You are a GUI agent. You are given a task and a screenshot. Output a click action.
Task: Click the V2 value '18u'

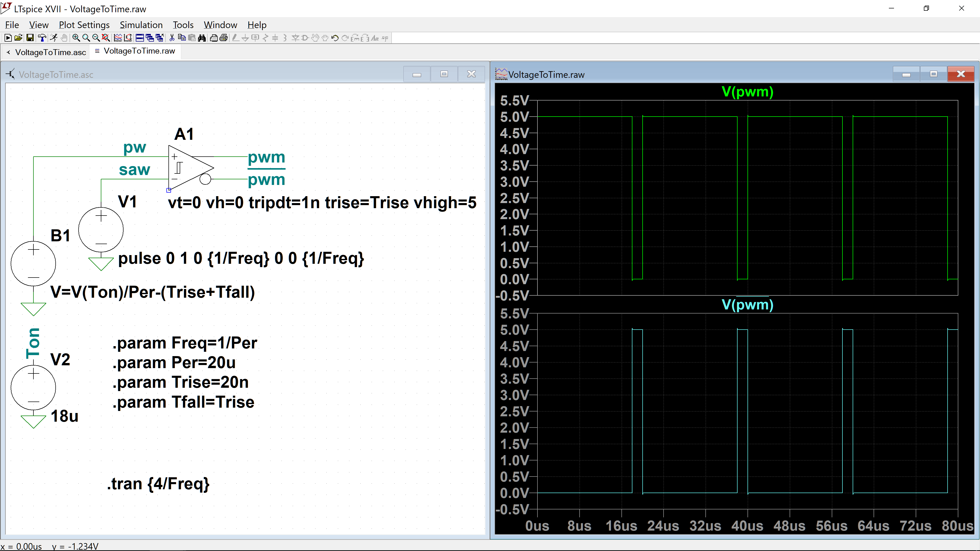pos(65,416)
